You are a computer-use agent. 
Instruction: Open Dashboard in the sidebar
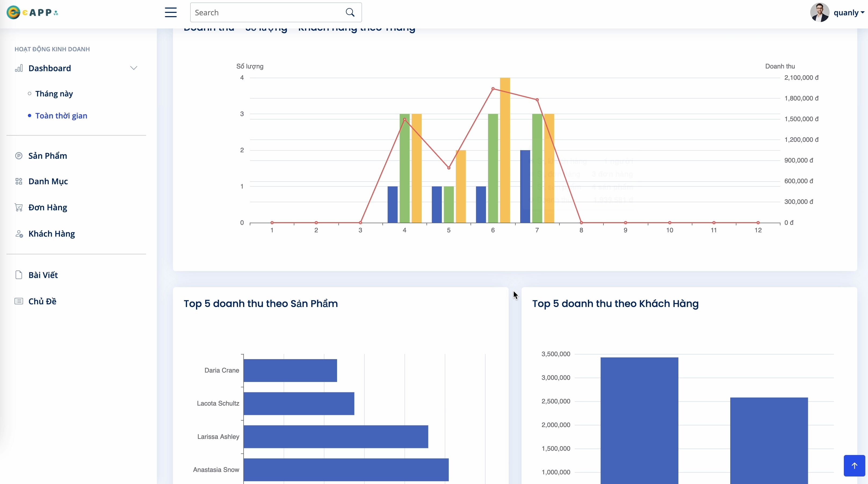point(49,68)
